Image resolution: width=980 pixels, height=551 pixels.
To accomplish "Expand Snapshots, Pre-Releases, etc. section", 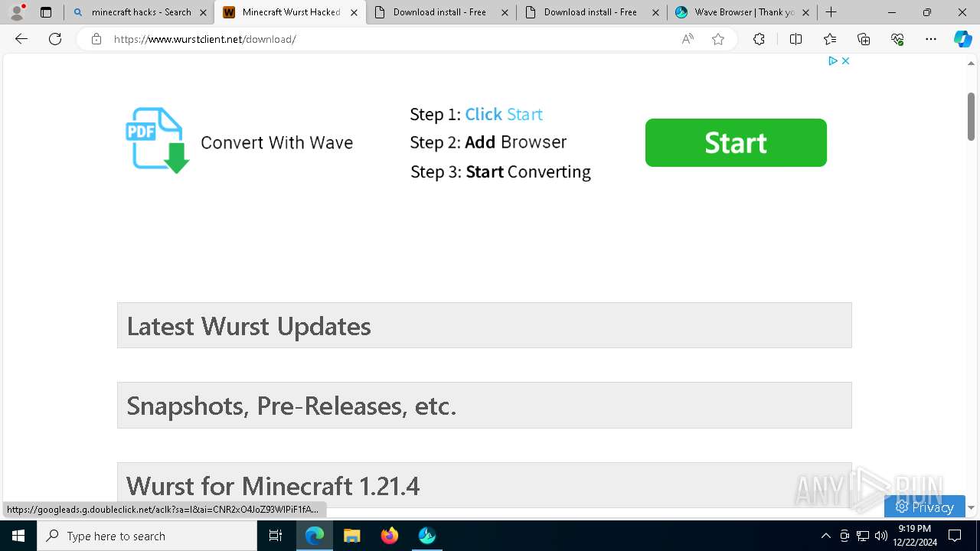I will click(485, 405).
